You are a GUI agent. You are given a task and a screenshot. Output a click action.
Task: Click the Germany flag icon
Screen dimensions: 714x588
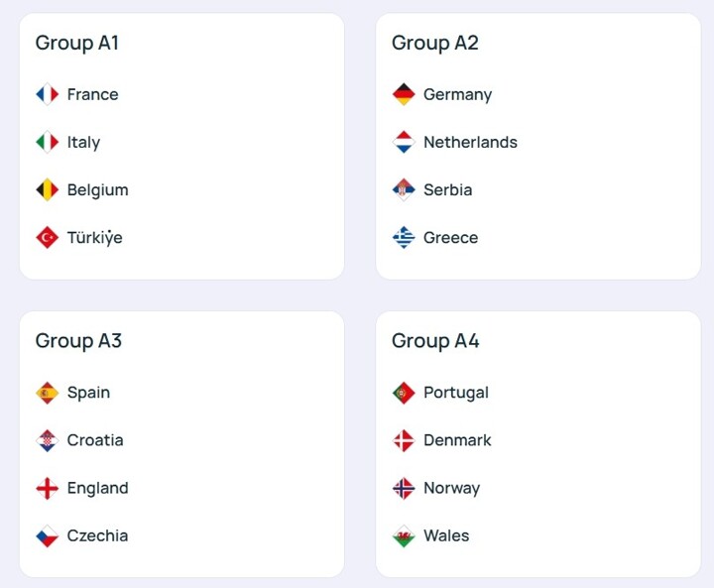tap(404, 95)
